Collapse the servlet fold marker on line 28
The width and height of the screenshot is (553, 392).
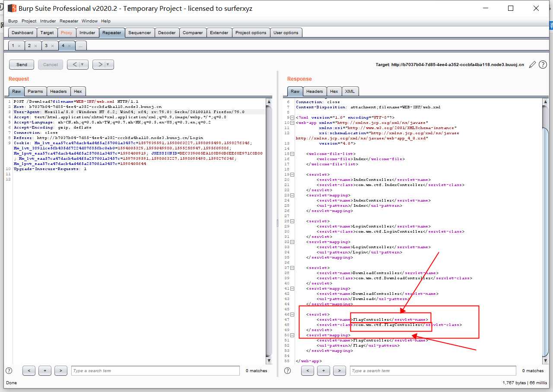(x=292, y=221)
